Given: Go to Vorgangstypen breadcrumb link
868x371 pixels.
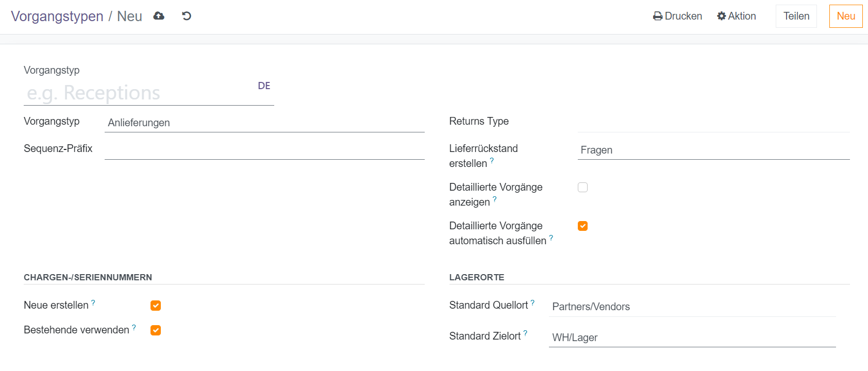Looking at the screenshot, I should click(x=57, y=16).
